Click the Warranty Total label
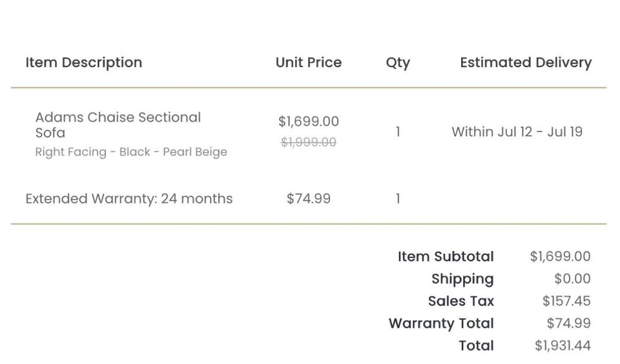 pyautogui.click(x=441, y=323)
